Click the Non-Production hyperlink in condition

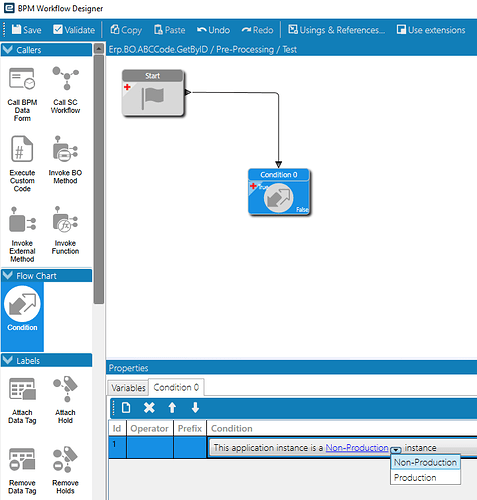357,448
